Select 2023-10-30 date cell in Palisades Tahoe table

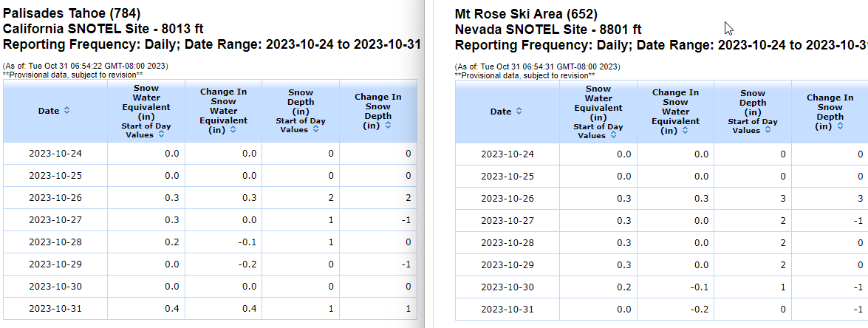coord(55,286)
